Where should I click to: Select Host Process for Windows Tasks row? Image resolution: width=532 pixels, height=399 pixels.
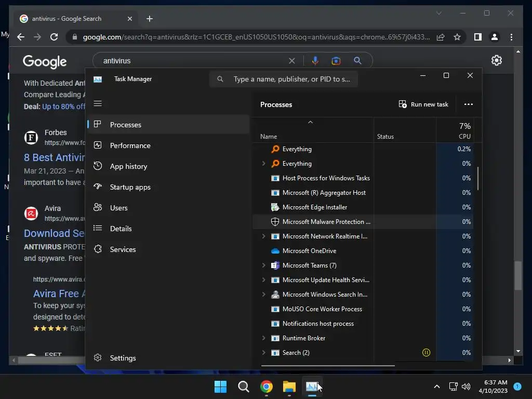point(363,178)
